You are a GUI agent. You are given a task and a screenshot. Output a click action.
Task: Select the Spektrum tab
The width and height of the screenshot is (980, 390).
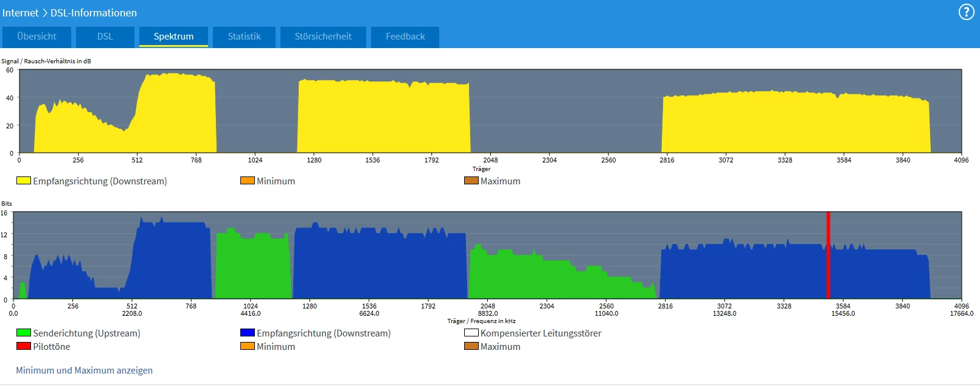tap(173, 37)
